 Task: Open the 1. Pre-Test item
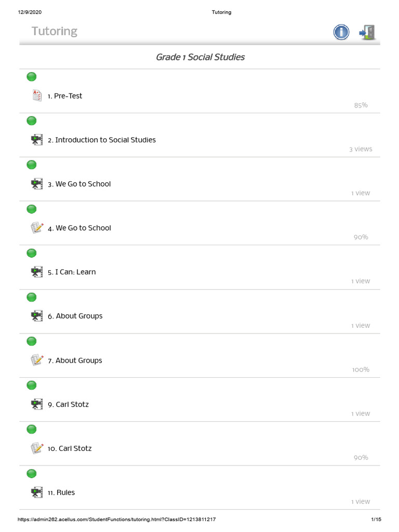(65, 96)
